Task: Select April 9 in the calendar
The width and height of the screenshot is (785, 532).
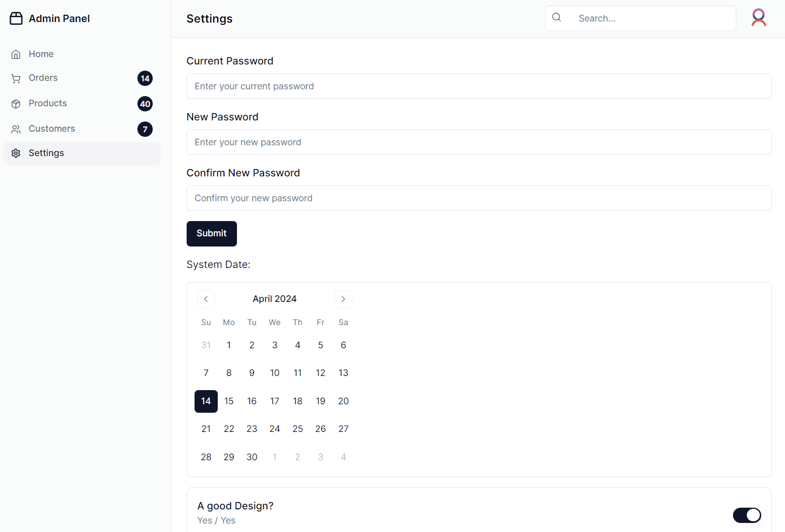Action: [x=252, y=373]
